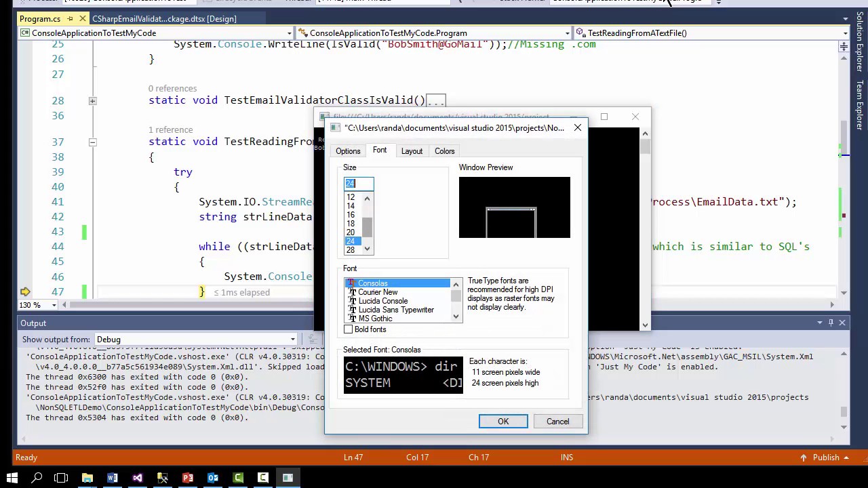Choose Lucida Console font
This screenshot has height=488, width=868.
tap(397, 301)
